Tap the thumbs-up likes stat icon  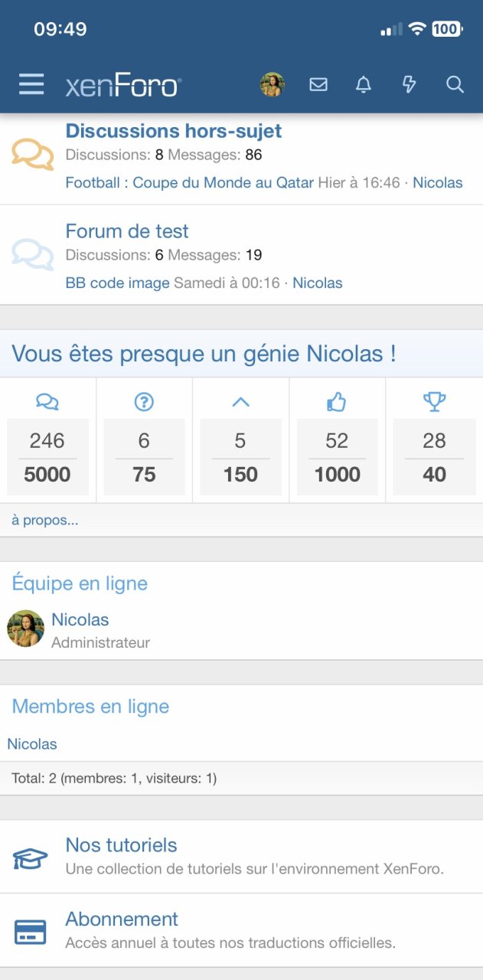337,401
